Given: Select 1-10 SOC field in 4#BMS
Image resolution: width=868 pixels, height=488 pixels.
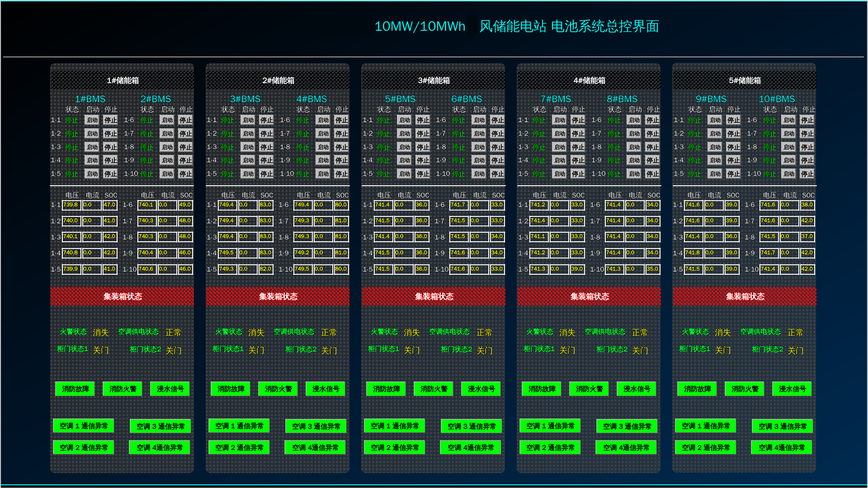Looking at the screenshot, I should point(341,269).
